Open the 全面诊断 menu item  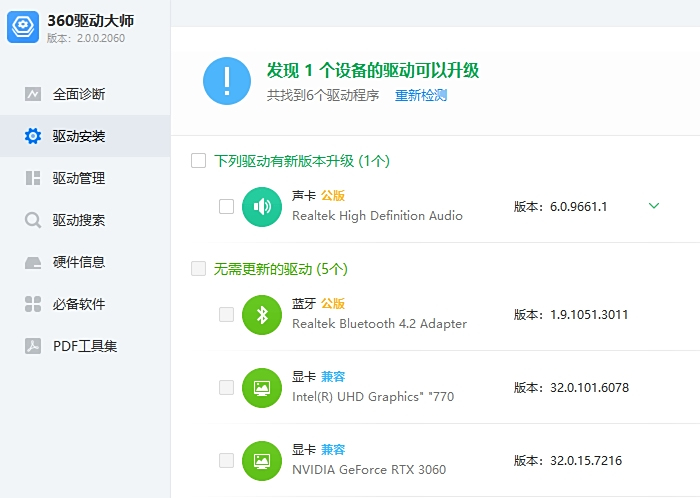tap(78, 94)
